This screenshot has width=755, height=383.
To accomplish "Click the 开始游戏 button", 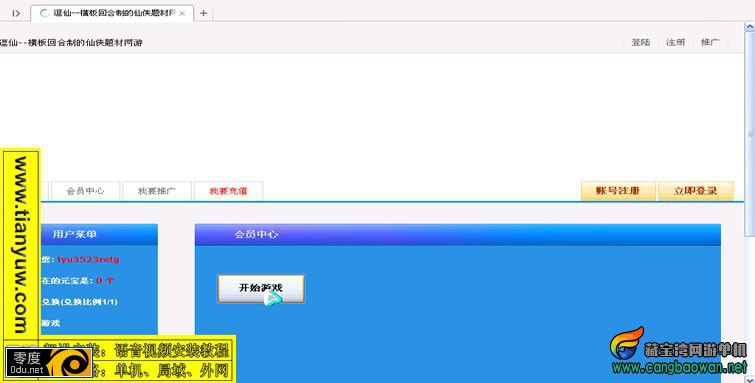I will [x=260, y=289].
